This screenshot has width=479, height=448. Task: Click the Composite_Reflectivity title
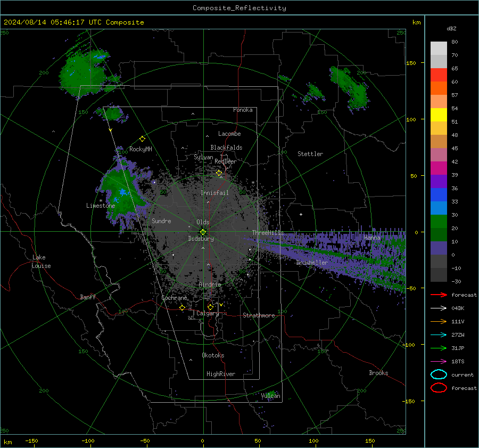(240, 8)
